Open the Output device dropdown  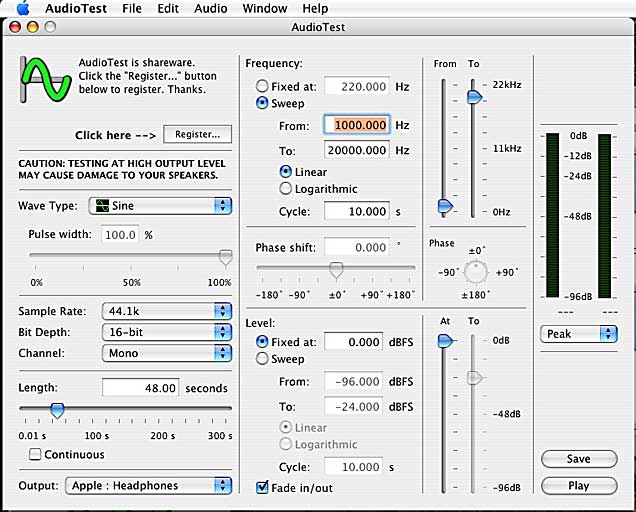click(148, 486)
